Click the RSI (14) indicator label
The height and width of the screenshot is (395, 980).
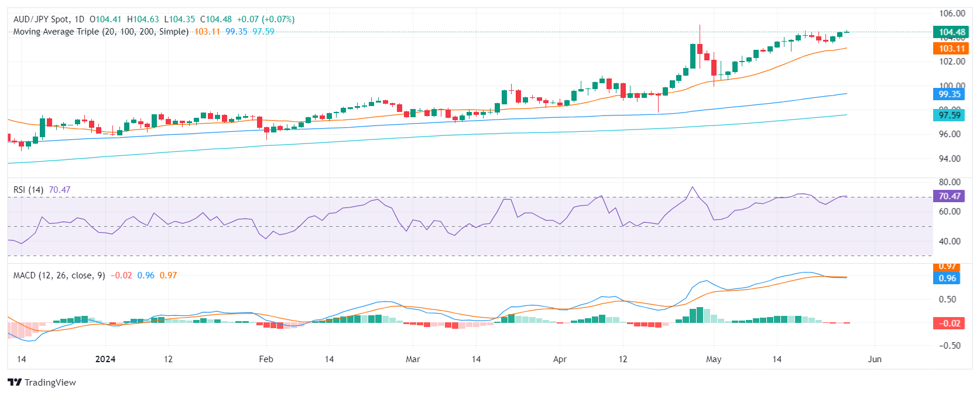(x=28, y=190)
